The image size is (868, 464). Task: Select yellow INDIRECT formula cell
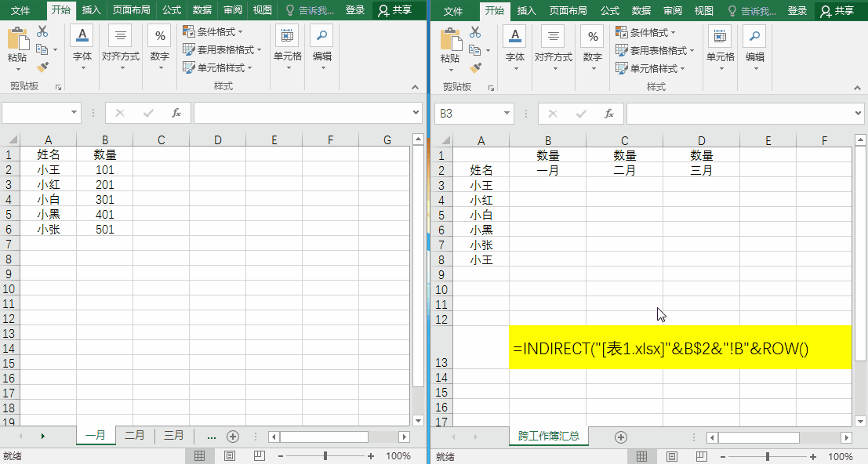(680, 347)
